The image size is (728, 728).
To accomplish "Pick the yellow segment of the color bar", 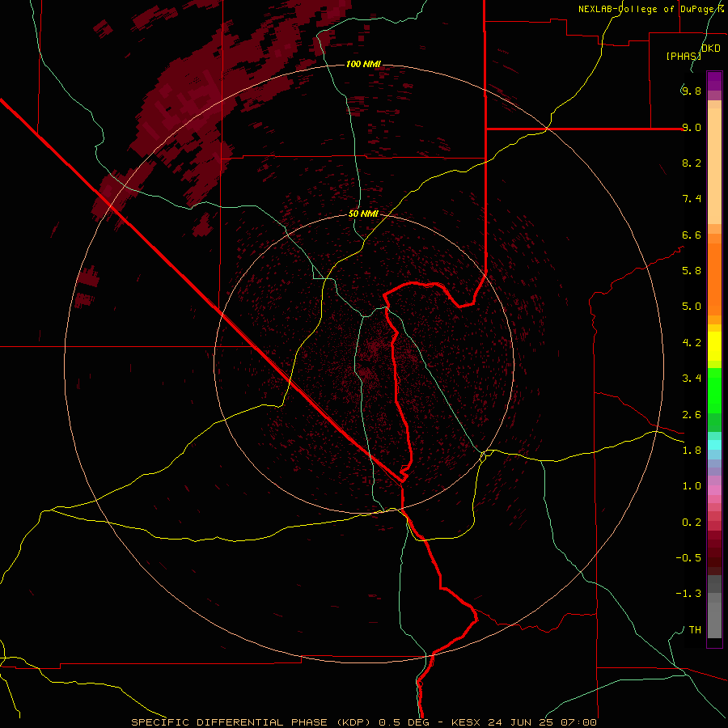I will 714,346.
